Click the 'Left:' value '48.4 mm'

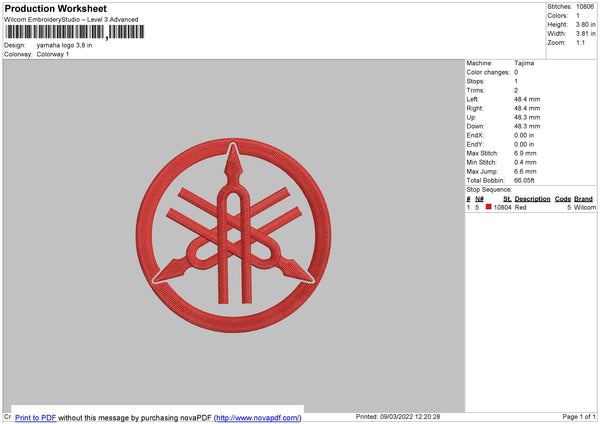point(527,99)
